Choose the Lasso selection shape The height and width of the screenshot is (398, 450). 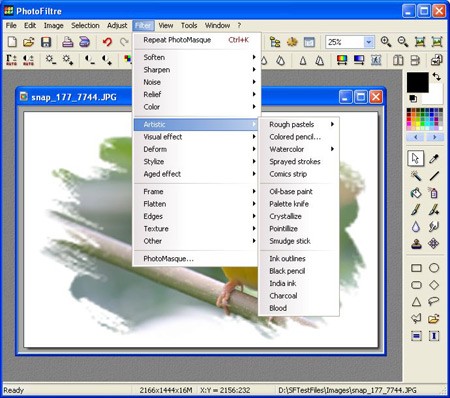pyautogui.click(x=433, y=301)
